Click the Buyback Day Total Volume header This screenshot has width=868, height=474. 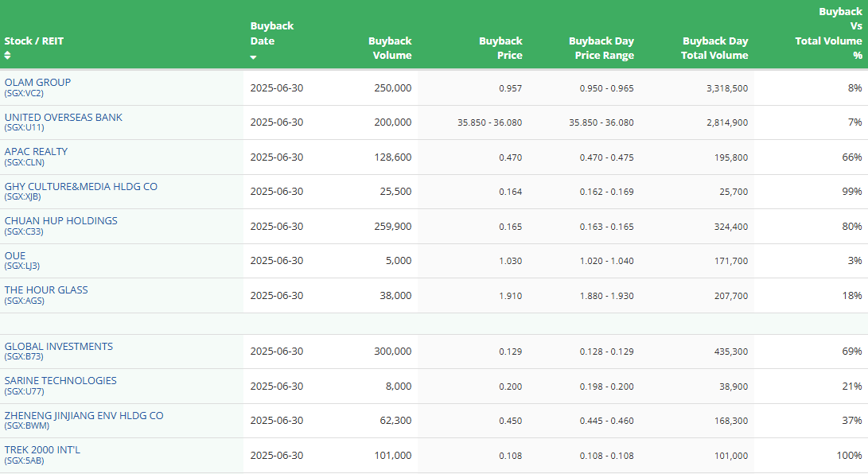[714, 49]
